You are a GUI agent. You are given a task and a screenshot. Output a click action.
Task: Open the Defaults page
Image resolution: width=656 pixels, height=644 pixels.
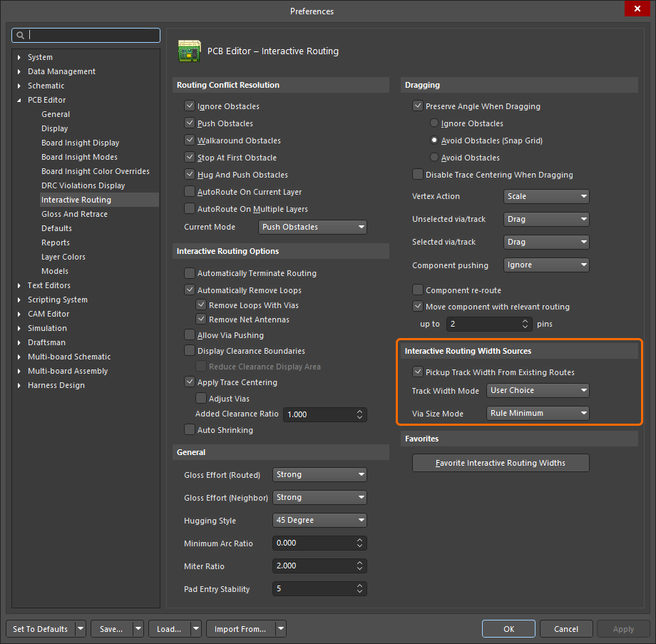click(56, 228)
